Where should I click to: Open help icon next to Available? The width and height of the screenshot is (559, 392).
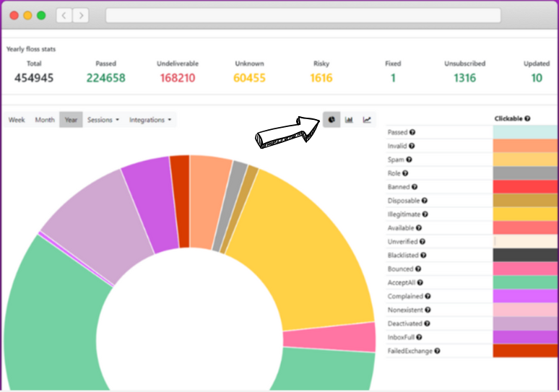pos(419,227)
